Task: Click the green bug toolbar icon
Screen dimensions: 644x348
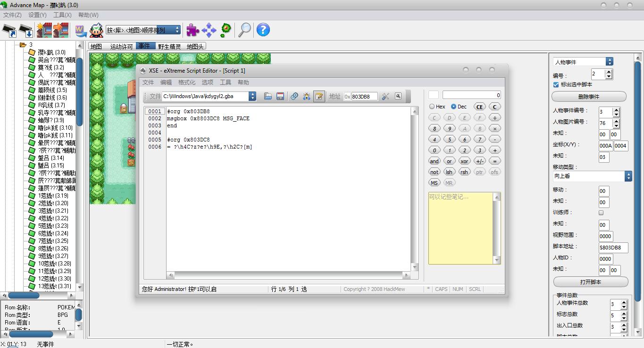Action: (226, 30)
